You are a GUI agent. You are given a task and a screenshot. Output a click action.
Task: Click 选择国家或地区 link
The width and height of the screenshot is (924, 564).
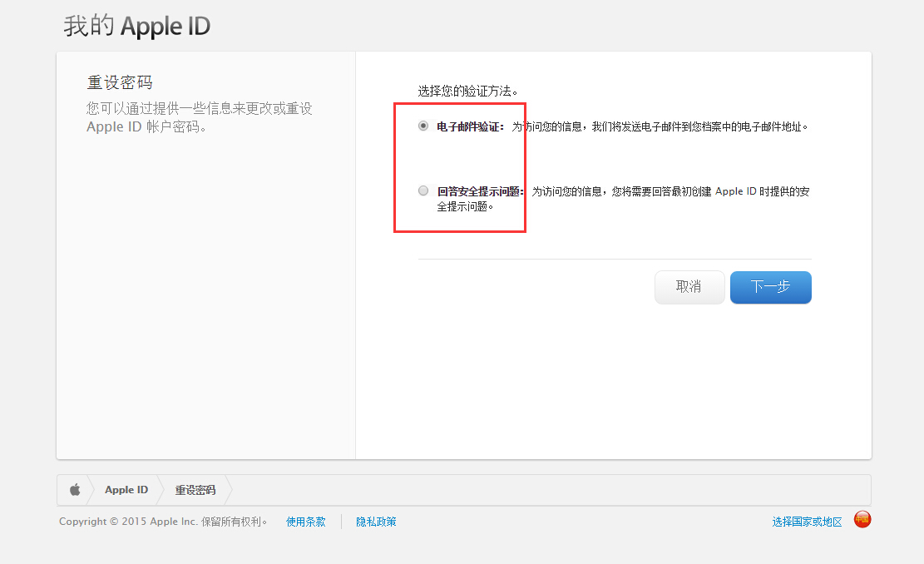tap(807, 522)
